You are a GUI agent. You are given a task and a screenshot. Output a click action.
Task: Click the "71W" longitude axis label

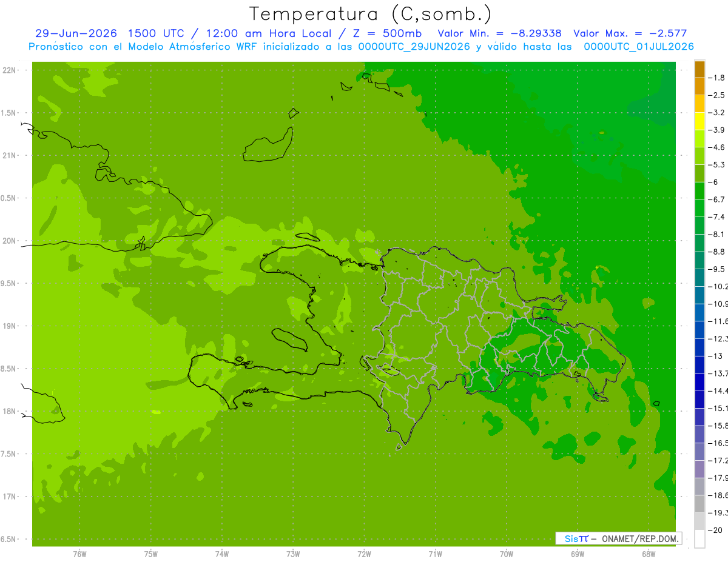(435, 554)
